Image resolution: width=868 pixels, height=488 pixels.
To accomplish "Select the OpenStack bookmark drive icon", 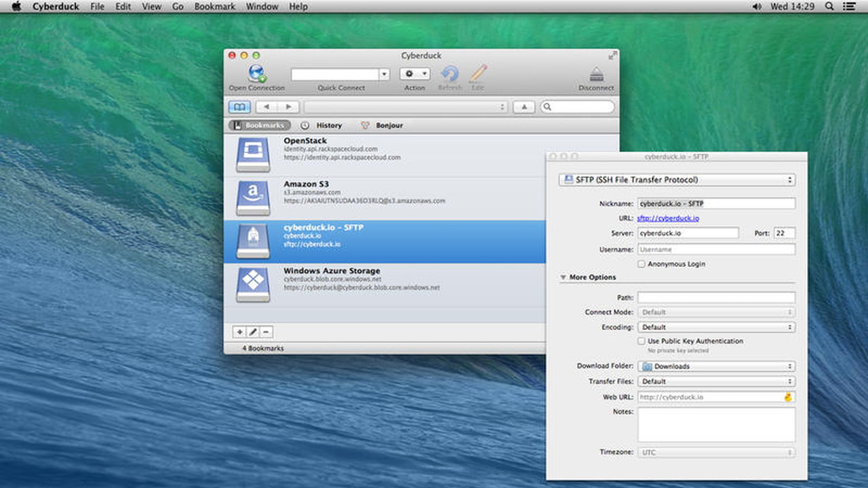I will pyautogui.click(x=253, y=155).
